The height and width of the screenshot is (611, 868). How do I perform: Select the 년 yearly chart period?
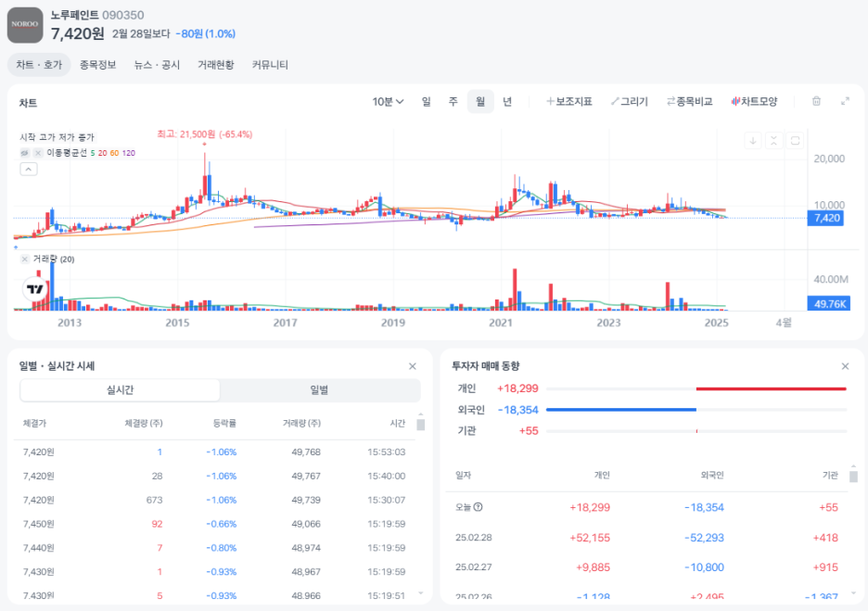coord(507,102)
